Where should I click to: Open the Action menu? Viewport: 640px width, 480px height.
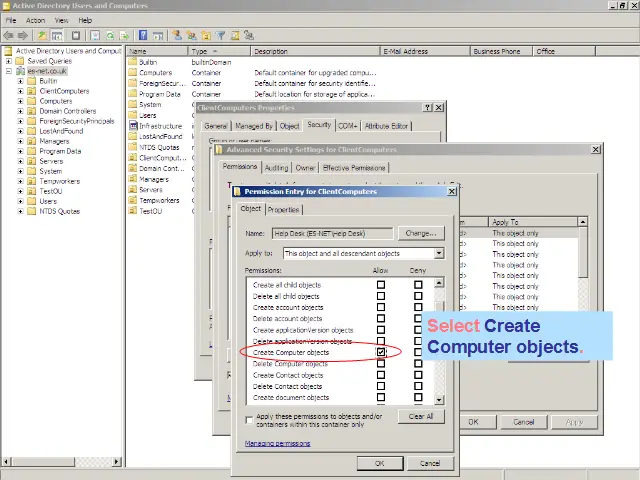35,20
